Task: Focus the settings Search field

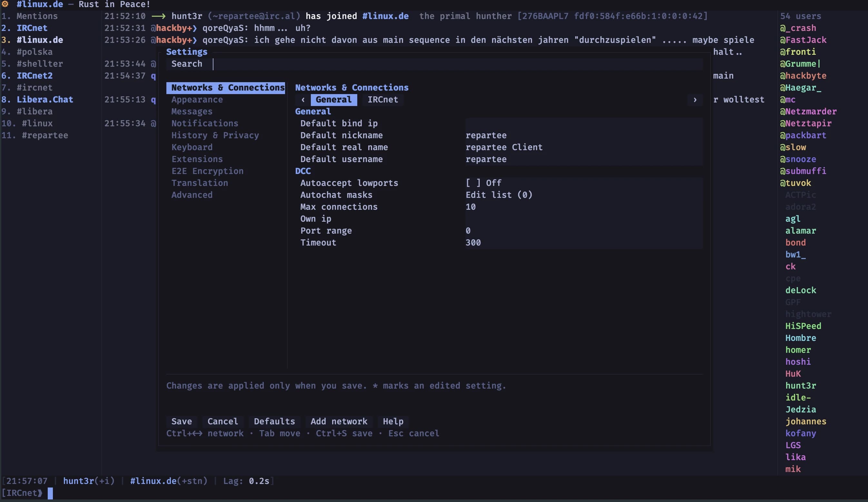Action: pos(435,64)
